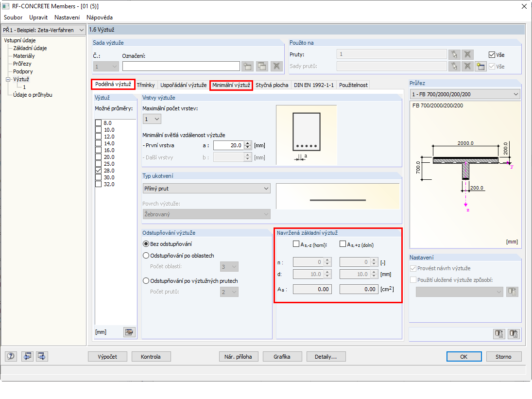The width and height of the screenshot is (532, 399).
Task: Switch to Styčná plocha tab
Action: [272, 85]
